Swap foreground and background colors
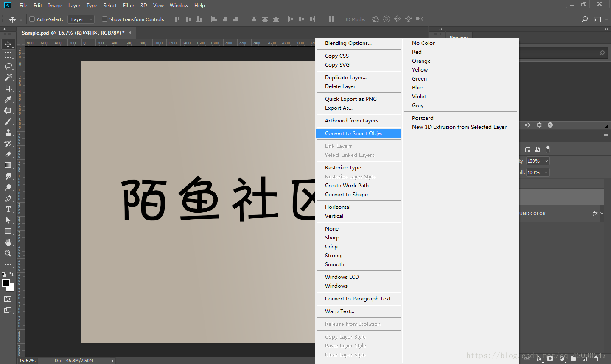The width and height of the screenshot is (611, 364). 11,274
